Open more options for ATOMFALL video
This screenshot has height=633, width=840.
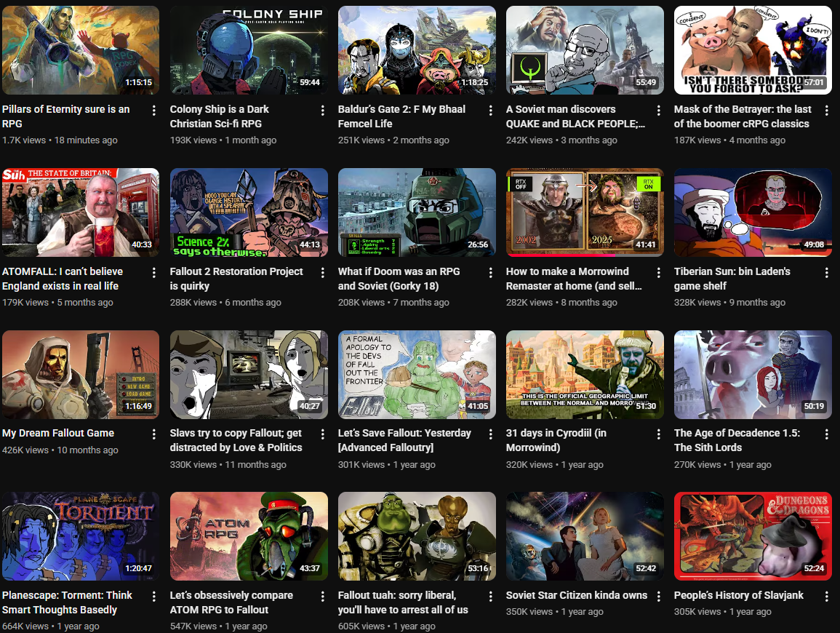(153, 272)
